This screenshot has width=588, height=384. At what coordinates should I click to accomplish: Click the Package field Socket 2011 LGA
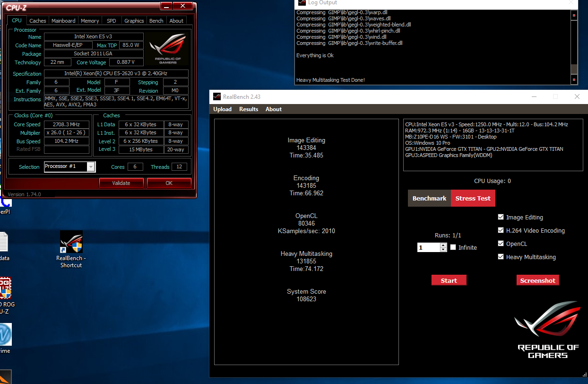click(x=93, y=53)
